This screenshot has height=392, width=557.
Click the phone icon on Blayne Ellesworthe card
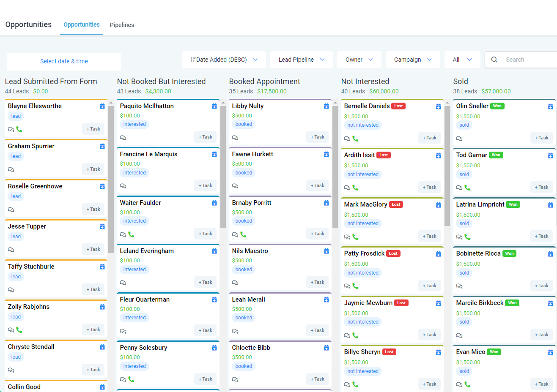click(19, 129)
